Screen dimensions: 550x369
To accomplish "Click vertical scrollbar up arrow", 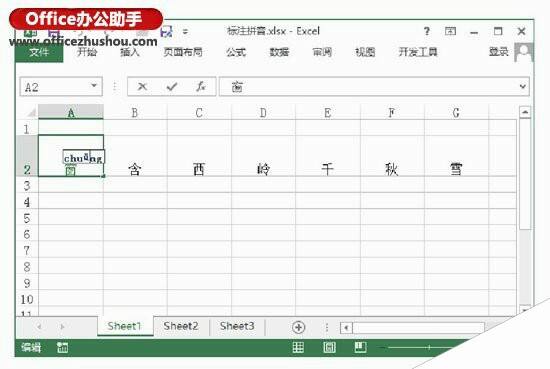I will [x=525, y=112].
